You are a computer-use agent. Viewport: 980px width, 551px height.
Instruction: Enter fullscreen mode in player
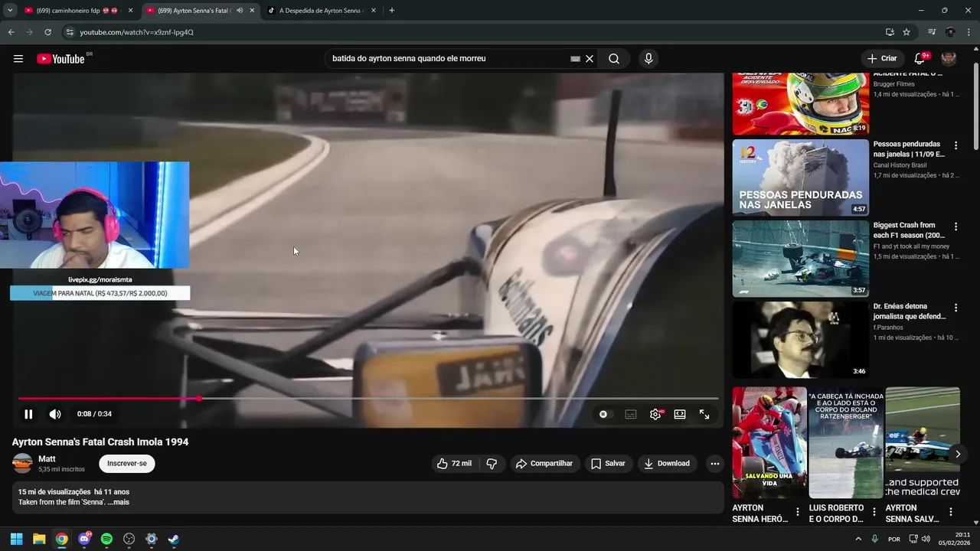coord(704,414)
